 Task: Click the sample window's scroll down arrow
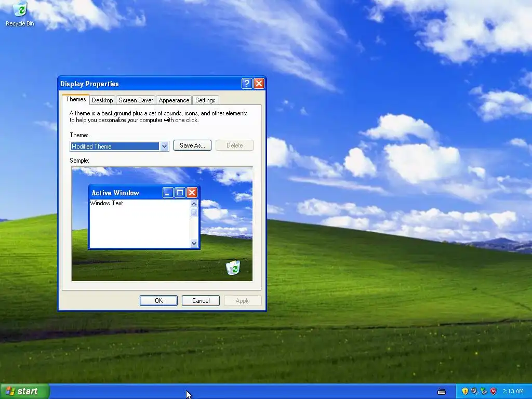pos(194,243)
